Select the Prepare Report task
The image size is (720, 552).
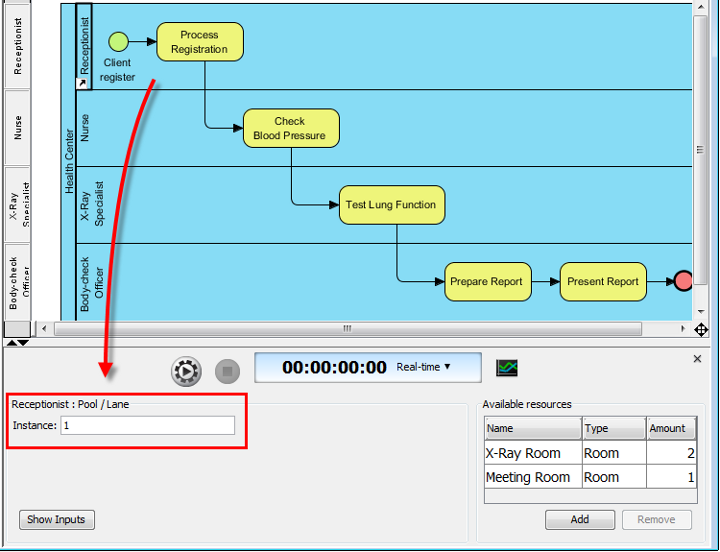tap(488, 282)
